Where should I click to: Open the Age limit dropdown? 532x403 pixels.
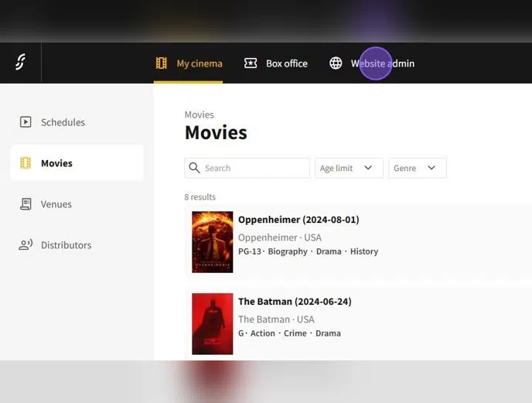click(348, 168)
